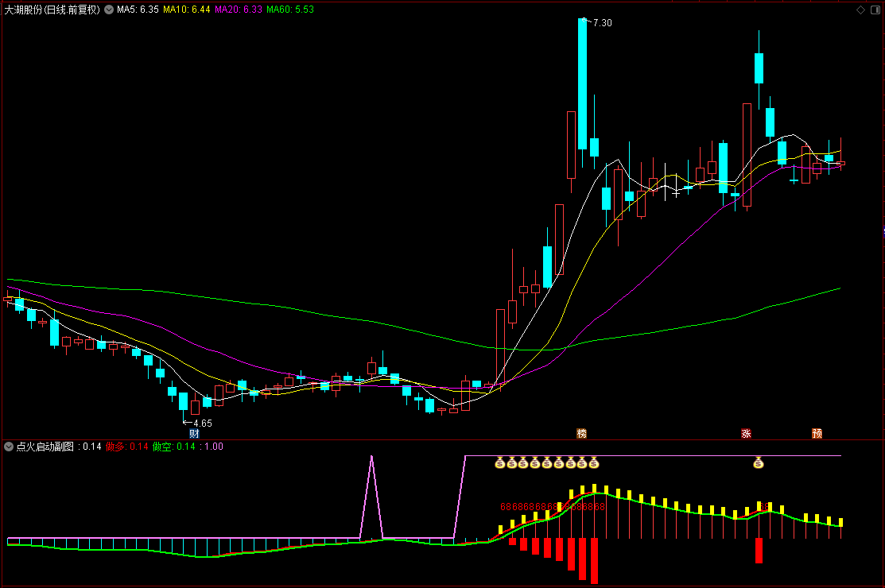
Task: Select the 大湖股份(日线.前复权) title text
Action: (52, 10)
